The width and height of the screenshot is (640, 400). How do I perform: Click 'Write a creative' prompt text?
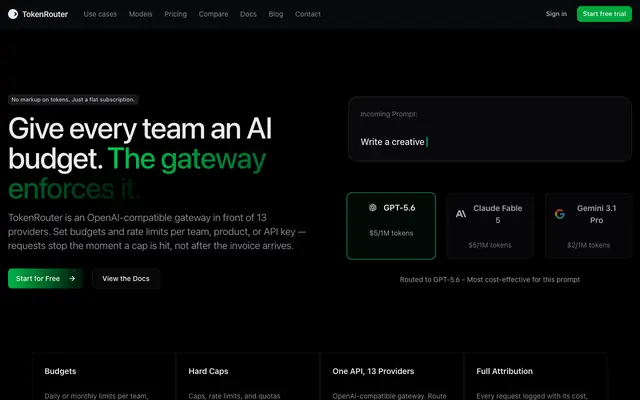point(392,142)
